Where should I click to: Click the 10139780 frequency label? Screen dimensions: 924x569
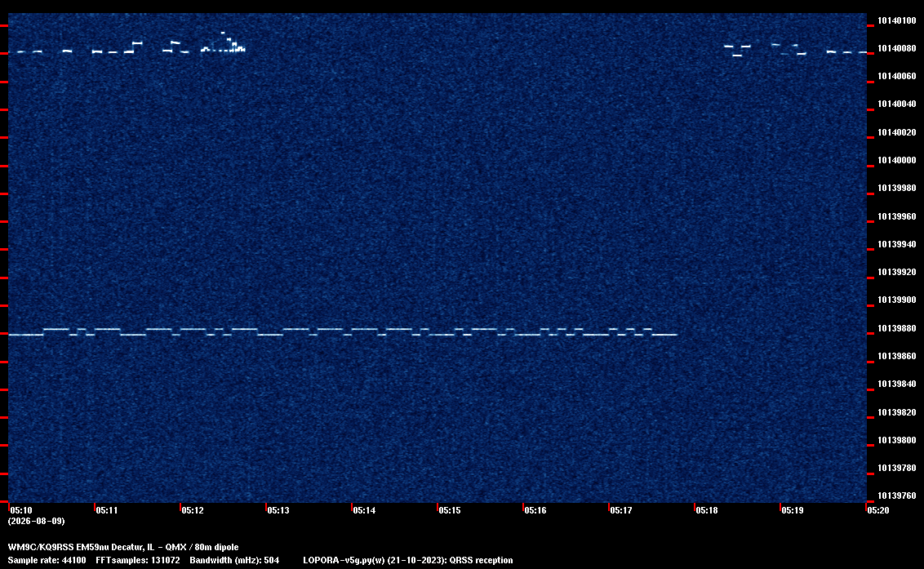pos(896,468)
